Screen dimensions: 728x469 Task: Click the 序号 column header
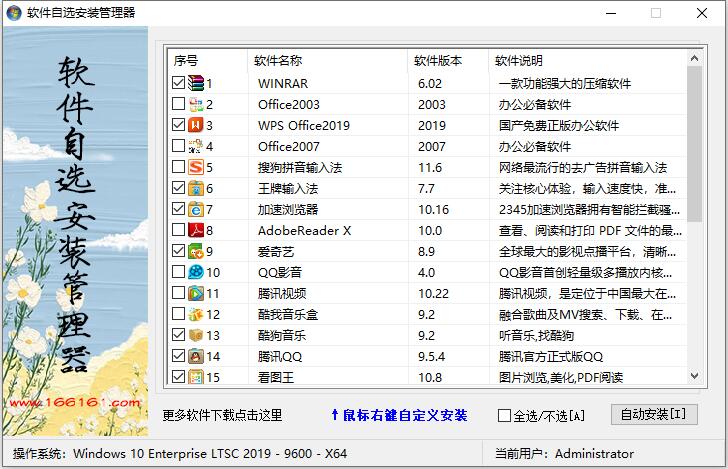pyautogui.click(x=207, y=61)
